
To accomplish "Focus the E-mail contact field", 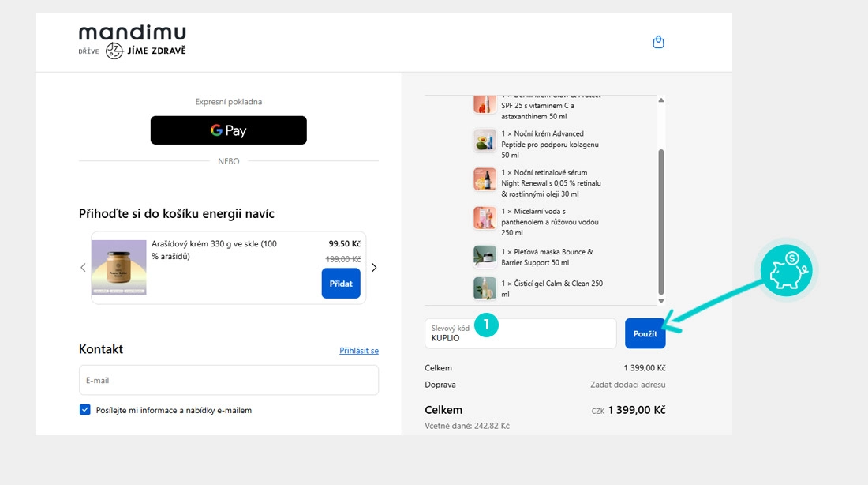I will point(228,380).
